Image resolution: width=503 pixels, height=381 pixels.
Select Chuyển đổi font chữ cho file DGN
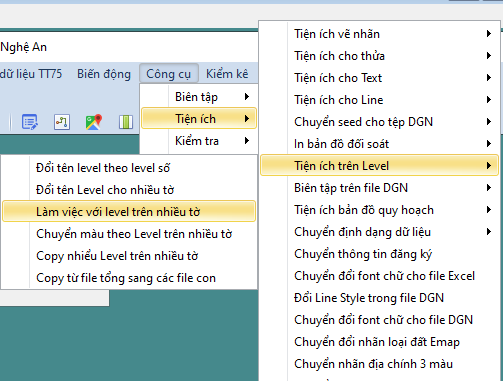pyautogui.click(x=379, y=320)
